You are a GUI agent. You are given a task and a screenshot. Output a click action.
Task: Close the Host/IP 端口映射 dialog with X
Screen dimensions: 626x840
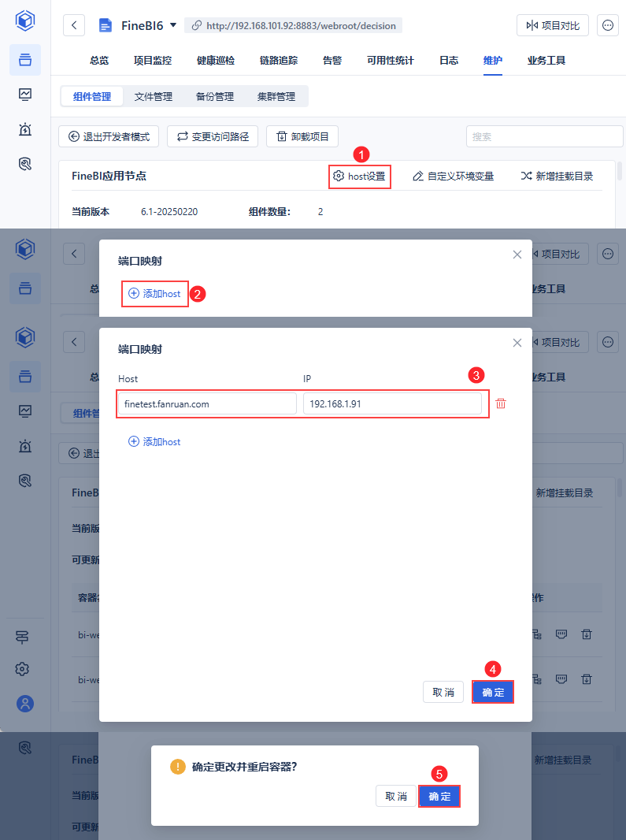click(x=517, y=343)
